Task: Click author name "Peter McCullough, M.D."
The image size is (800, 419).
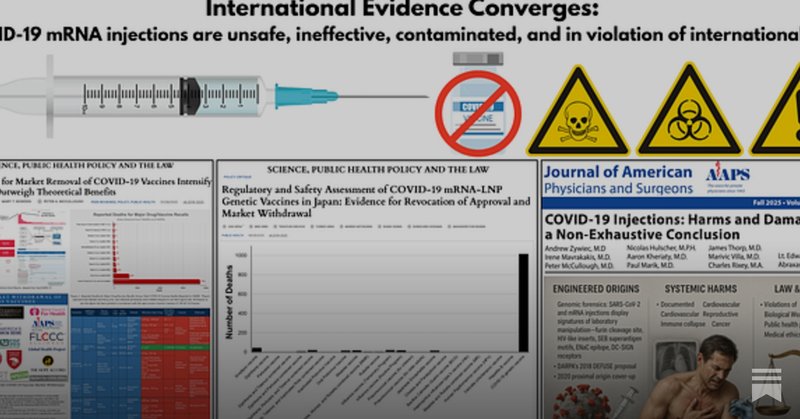Action: pyautogui.click(x=579, y=266)
